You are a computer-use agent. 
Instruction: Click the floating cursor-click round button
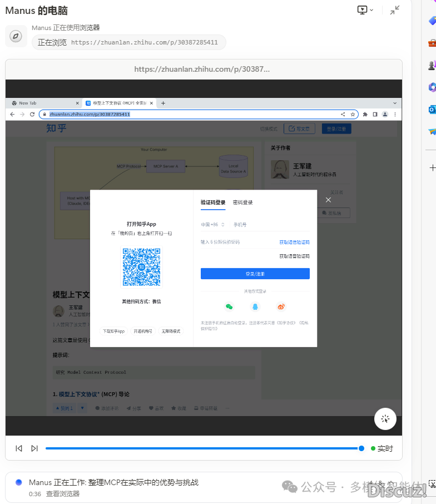(385, 419)
